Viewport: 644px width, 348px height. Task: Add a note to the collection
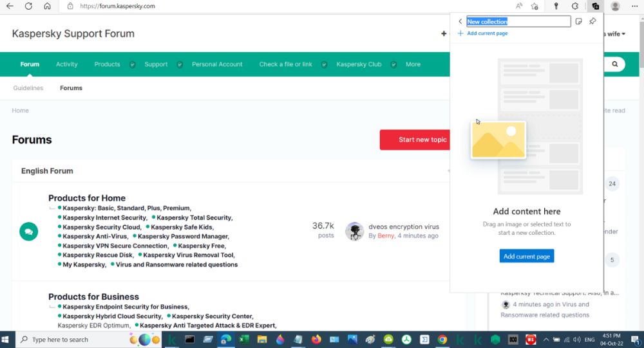pos(579,21)
